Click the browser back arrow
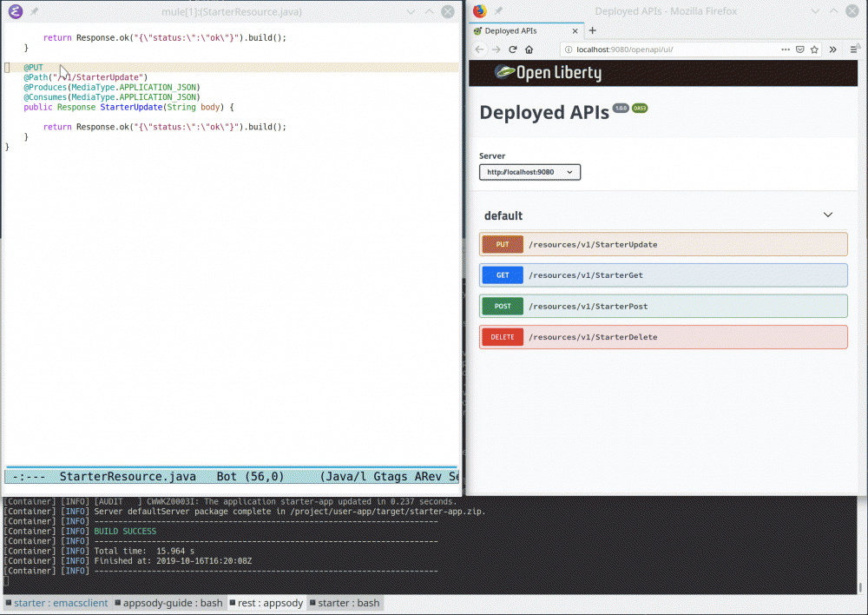 480,50
